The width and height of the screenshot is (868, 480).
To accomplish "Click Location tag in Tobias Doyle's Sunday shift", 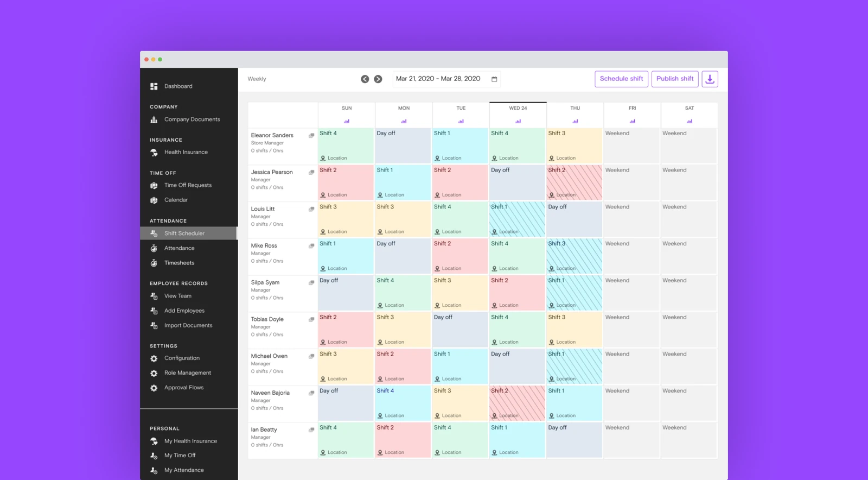I will coord(334,342).
